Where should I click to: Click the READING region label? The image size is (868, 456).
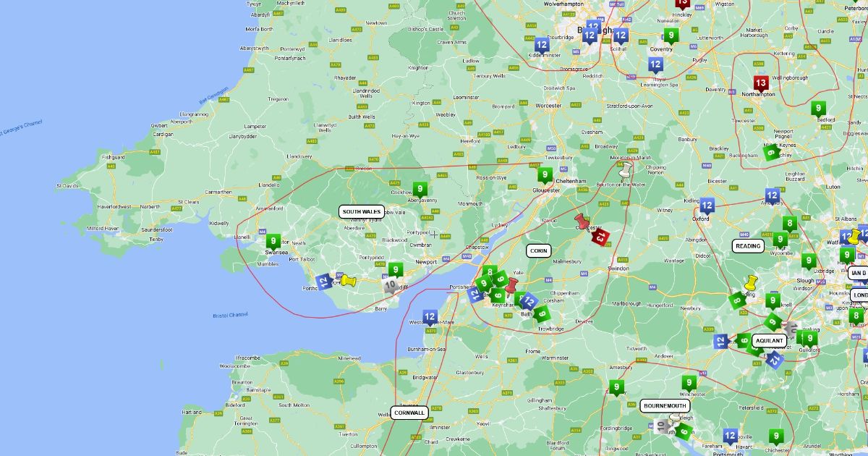tap(748, 245)
